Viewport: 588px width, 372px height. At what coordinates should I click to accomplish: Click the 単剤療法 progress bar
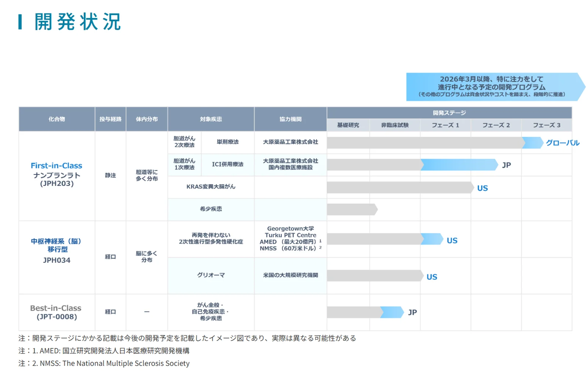pyautogui.click(x=435, y=143)
